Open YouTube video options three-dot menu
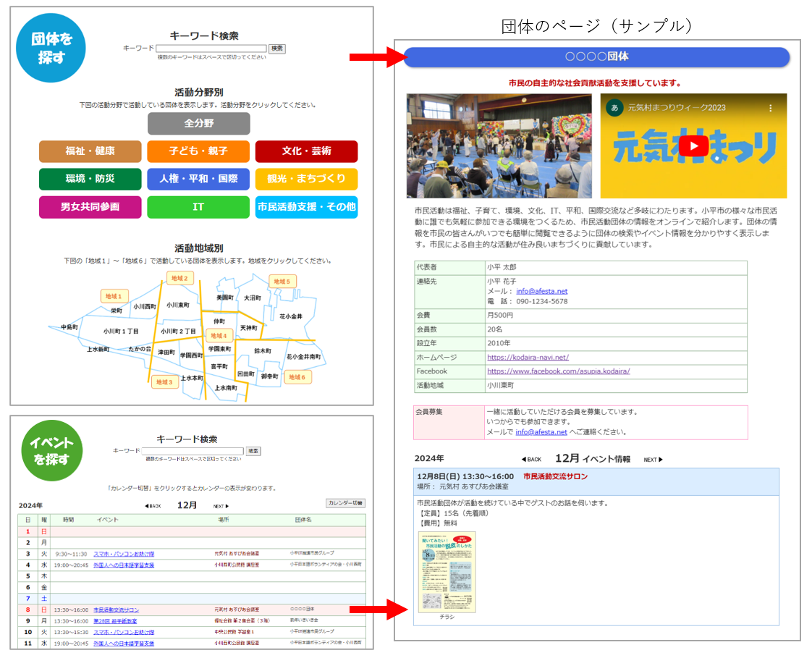Screen dimensions: 812x658 tap(770, 108)
